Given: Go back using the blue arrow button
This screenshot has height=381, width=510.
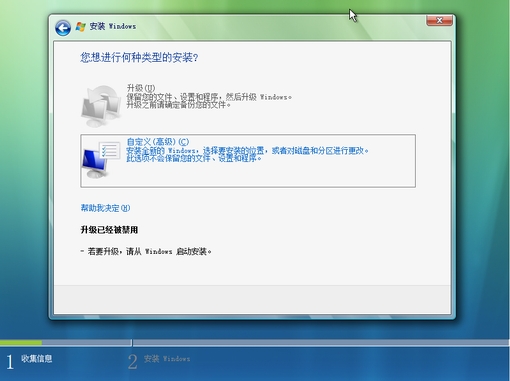Looking at the screenshot, I should click(63, 28).
